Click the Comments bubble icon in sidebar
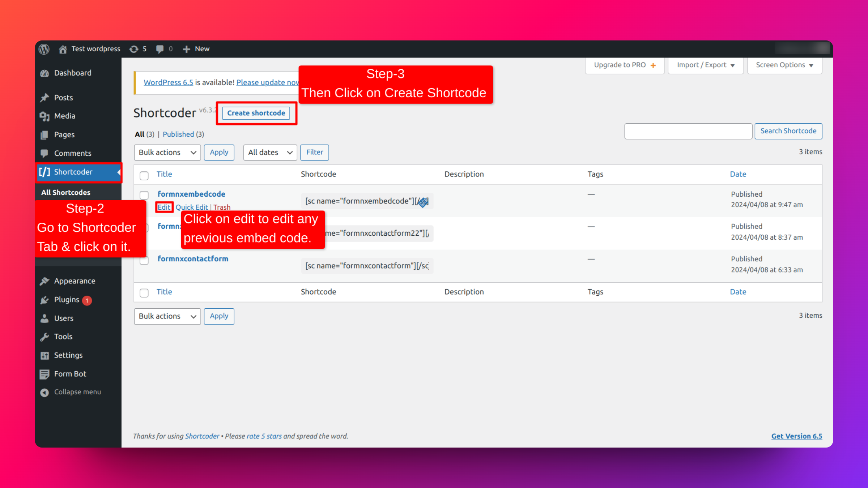 [44, 153]
